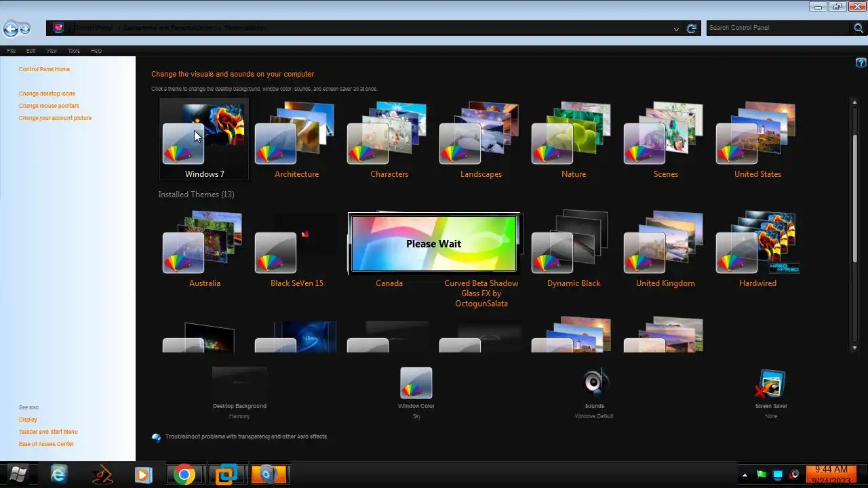Viewport: 868px width, 488px height.
Task: Go to Control Panel Home
Action: tap(44, 69)
